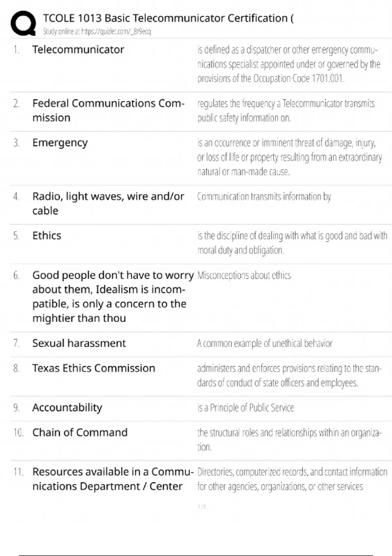Click the Federal Communications Commission term

tap(108, 110)
